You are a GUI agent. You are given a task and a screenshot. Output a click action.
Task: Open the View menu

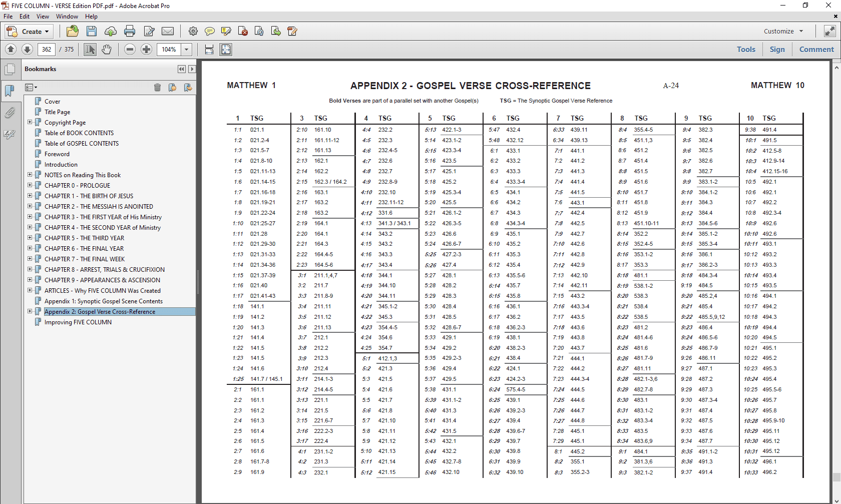click(x=43, y=17)
